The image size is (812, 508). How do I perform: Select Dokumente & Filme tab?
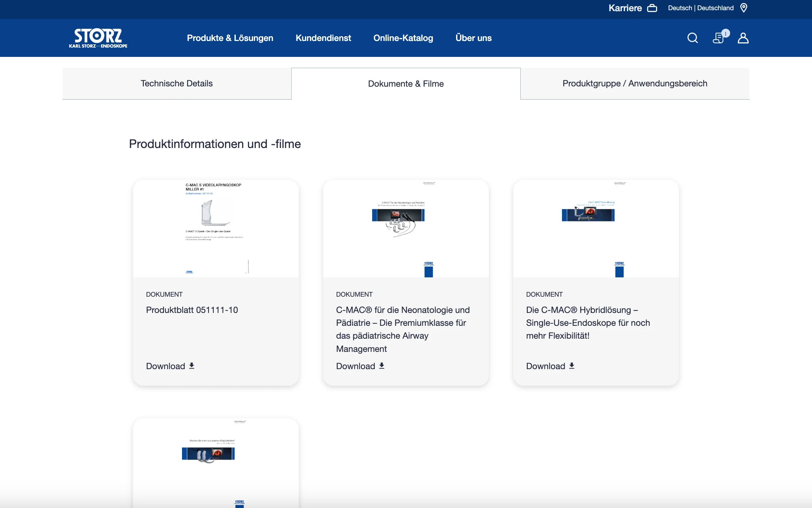pyautogui.click(x=406, y=84)
